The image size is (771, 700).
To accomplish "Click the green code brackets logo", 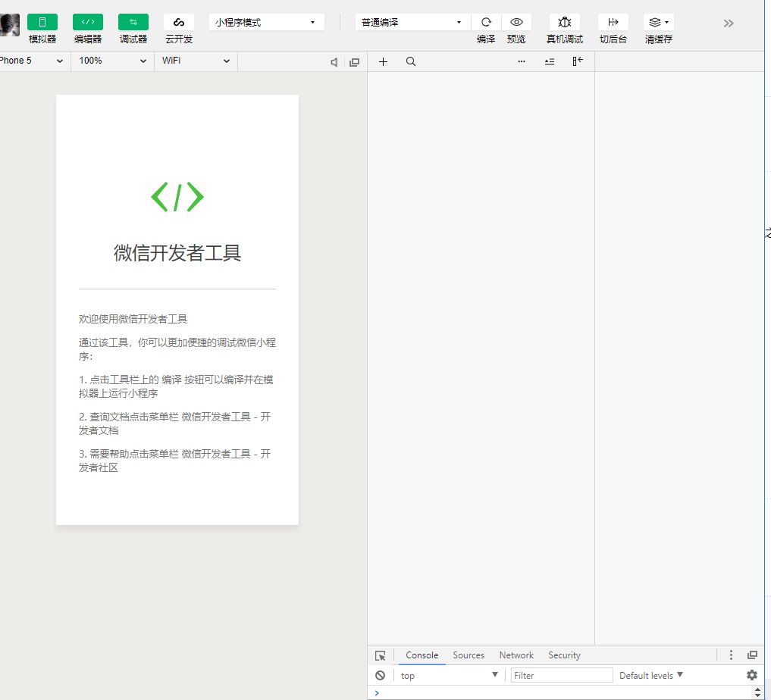I will (177, 197).
